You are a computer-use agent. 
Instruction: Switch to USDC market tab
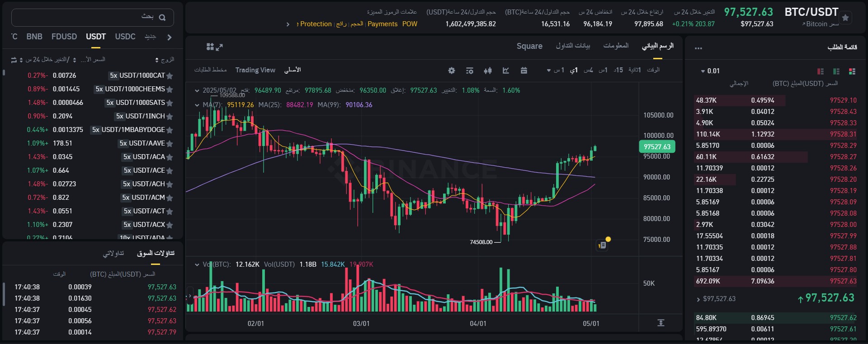point(125,37)
